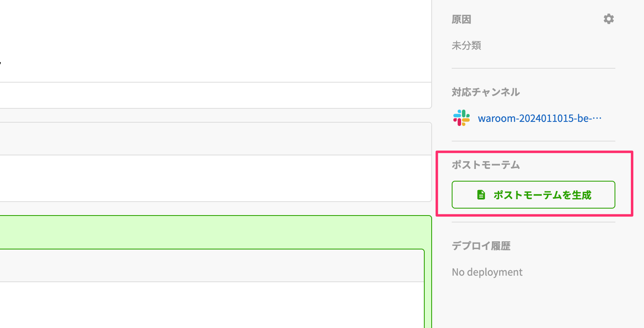The width and height of the screenshot is (644, 328).
Task: Click the デプロイ履歴 section heading
Action: [481, 246]
